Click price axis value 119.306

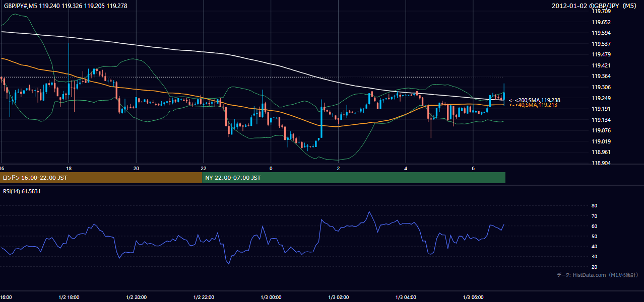click(601, 87)
